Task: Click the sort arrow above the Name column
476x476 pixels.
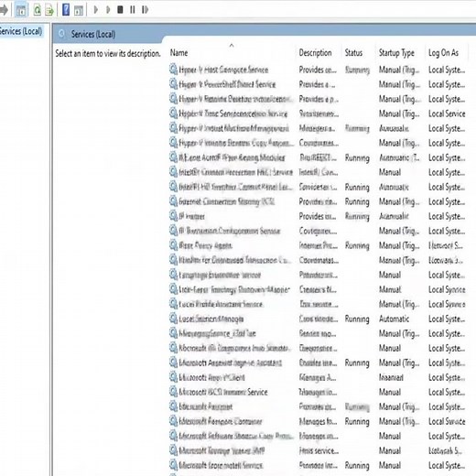Action: (x=232, y=45)
